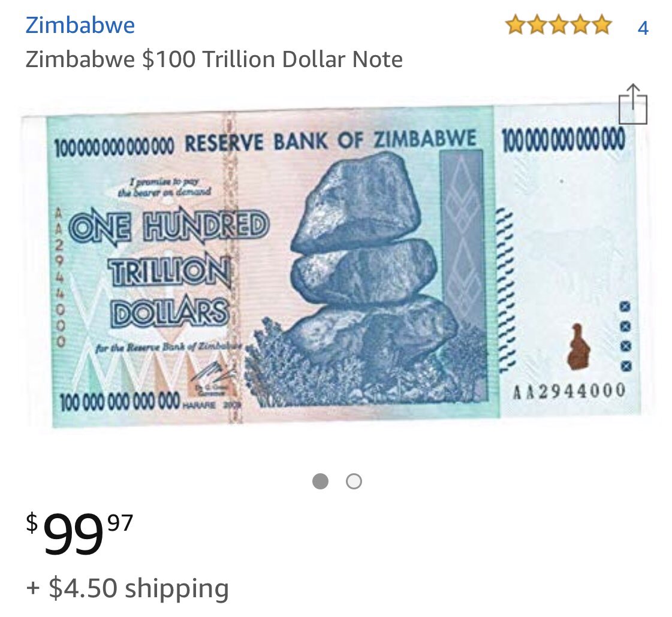Viewport: 672px width, 617px height.
Task: Switch to the second image carousel dot
Action: 354,481
